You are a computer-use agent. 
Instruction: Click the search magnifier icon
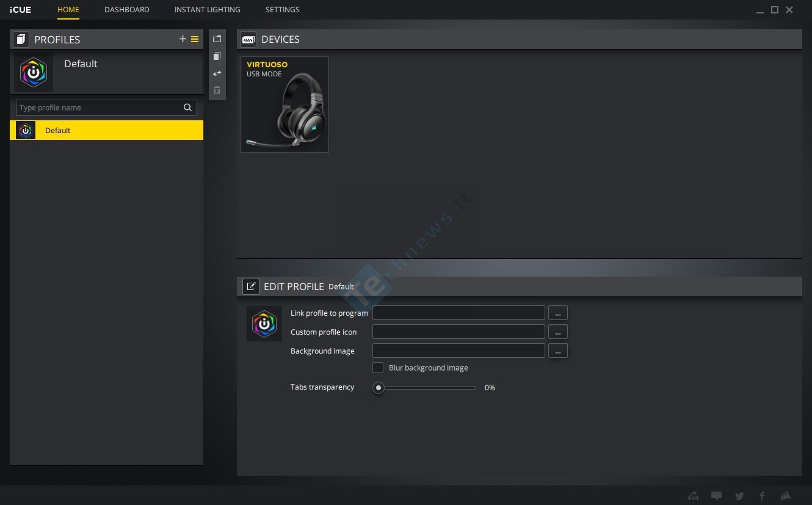tap(188, 107)
